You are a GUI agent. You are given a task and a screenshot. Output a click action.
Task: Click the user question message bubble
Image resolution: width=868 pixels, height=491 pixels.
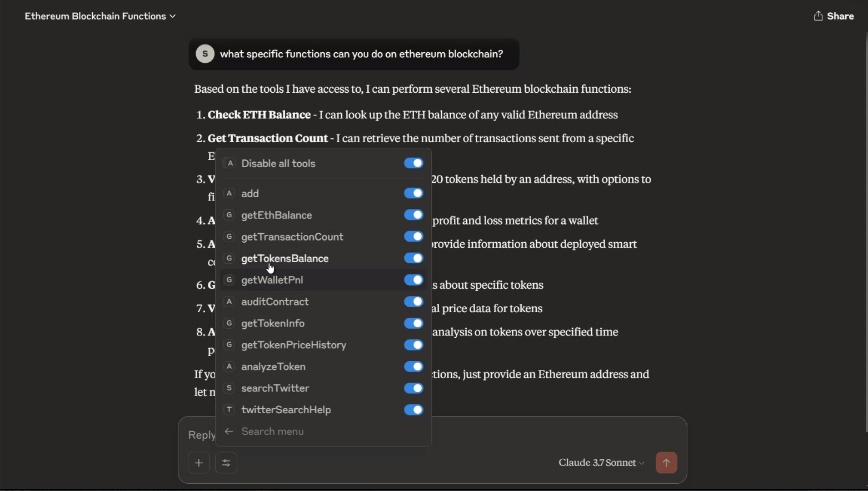pos(354,54)
